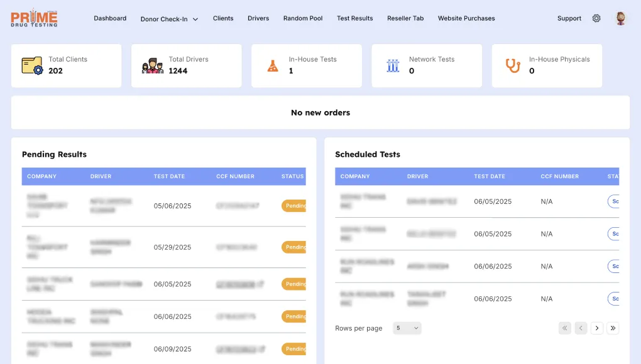
Task: Click Pending status for 05/29/2025 test
Action: [294, 247]
